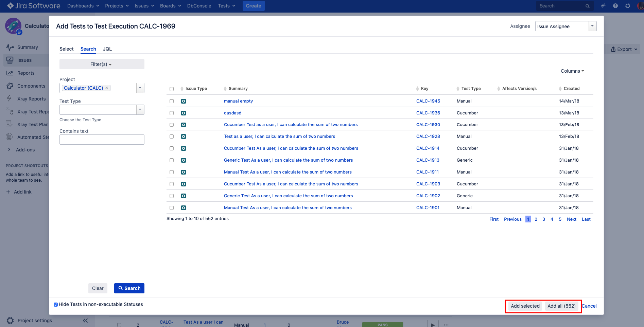This screenshot has height=327, width=644.
Task: Click the Contains text input field
Action: click(102, 140)
